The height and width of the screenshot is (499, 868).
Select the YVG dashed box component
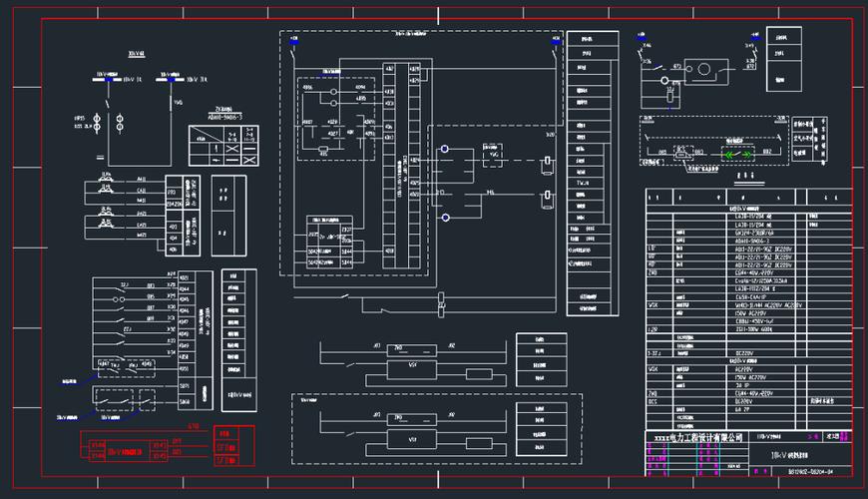[x=491, y=153]
